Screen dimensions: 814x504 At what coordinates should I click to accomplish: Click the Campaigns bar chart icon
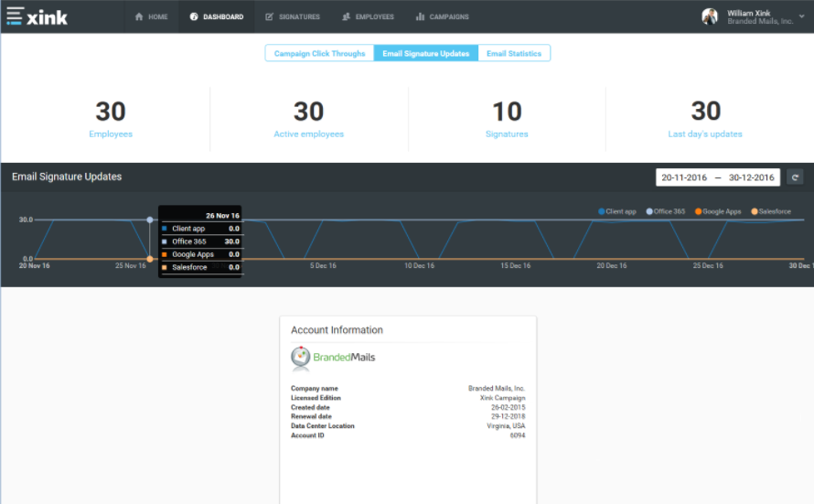[x=420, y=16]
